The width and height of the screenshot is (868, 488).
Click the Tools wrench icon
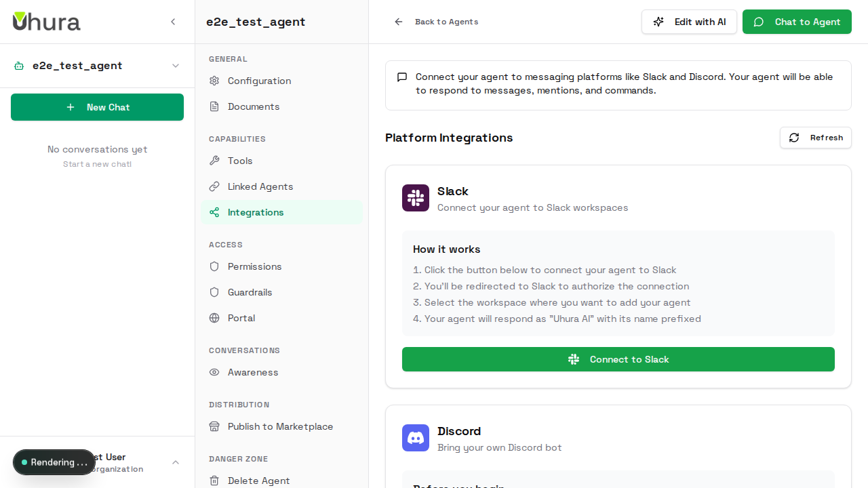pyautogui.click(x=214, y=161)
